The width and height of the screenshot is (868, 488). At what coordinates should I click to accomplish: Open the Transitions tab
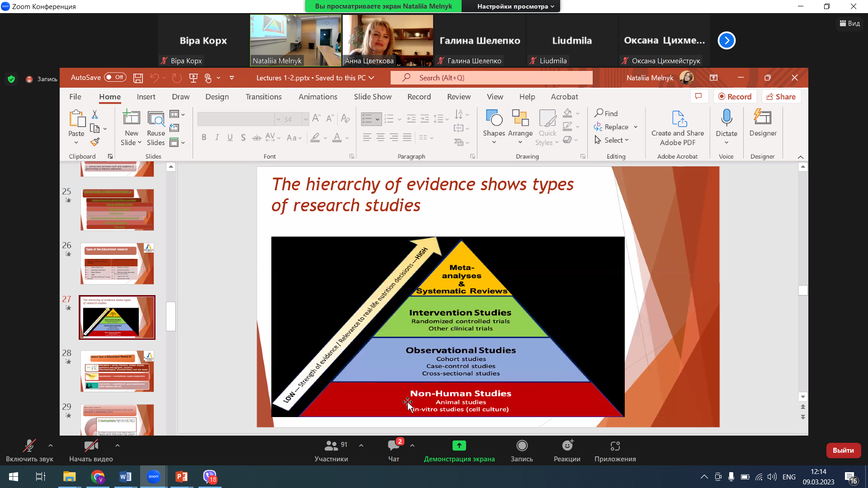[x=264, y=97]
